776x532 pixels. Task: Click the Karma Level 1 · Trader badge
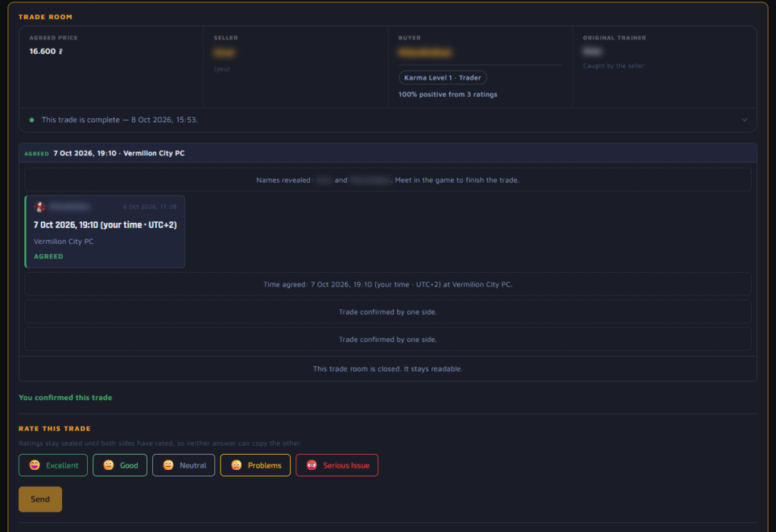point(443,78)
